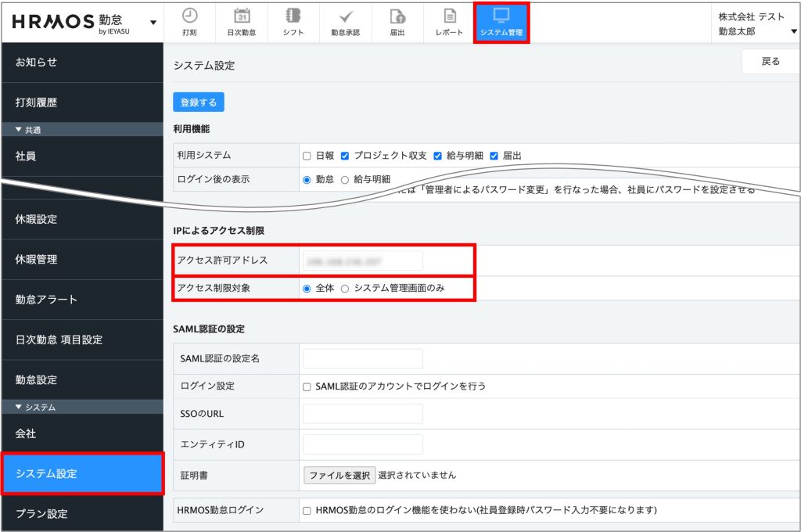Uncheck the プロジェクト収支 checkbox
Image resolution: width=801 pixels, height=532 pixels.
coord(345,156)
